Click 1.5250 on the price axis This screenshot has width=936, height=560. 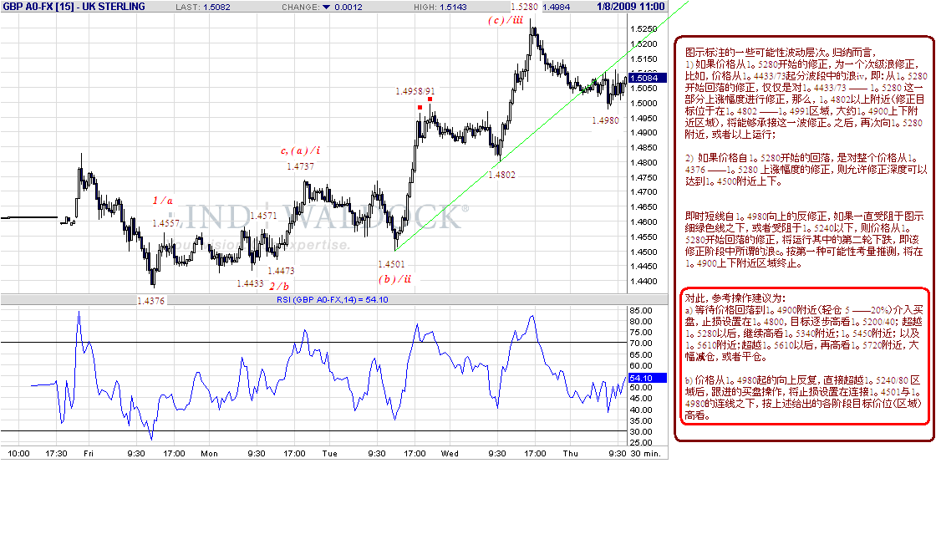[643, 28]
